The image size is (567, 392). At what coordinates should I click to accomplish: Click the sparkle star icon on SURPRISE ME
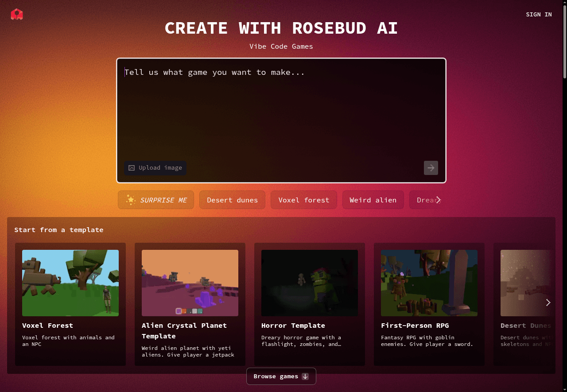tap(131, 200)
